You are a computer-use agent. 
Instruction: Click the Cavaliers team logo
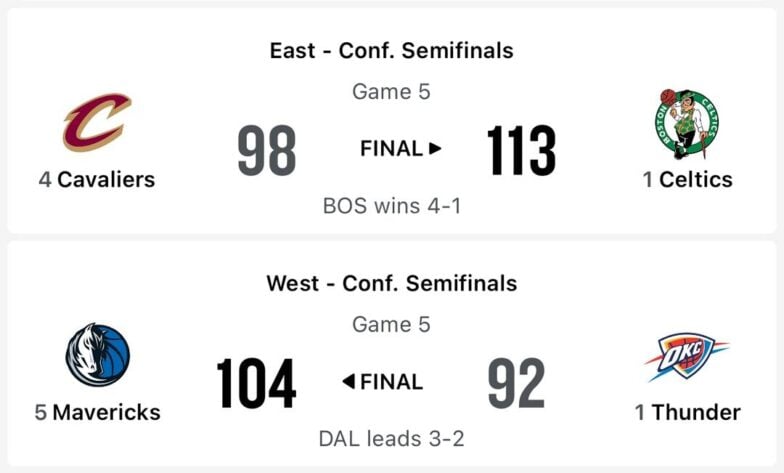coord(97,122)
